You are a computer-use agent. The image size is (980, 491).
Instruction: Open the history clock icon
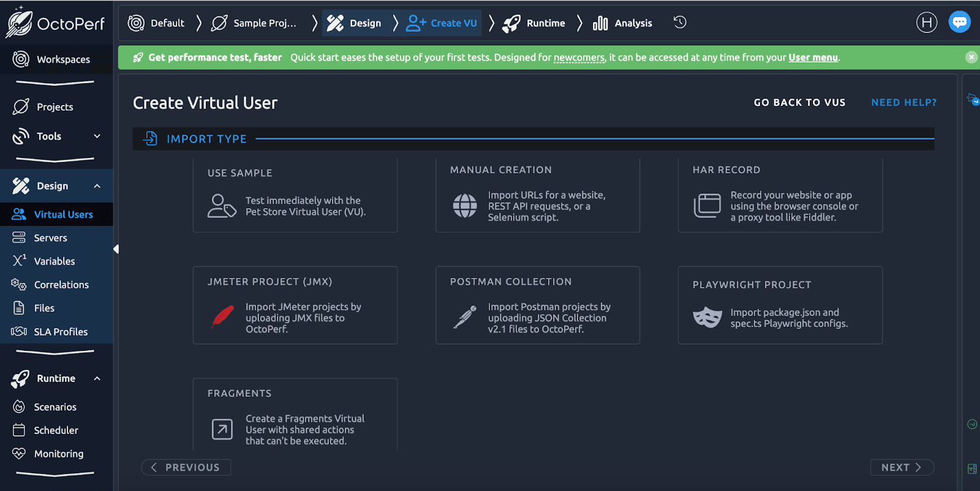pos(680,23)
